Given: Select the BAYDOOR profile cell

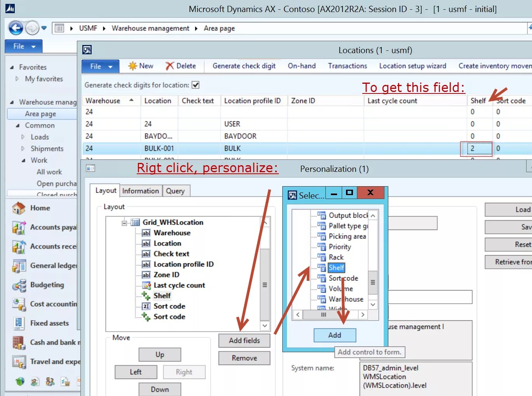Looking at the screenshot, I should pos(254,136).
